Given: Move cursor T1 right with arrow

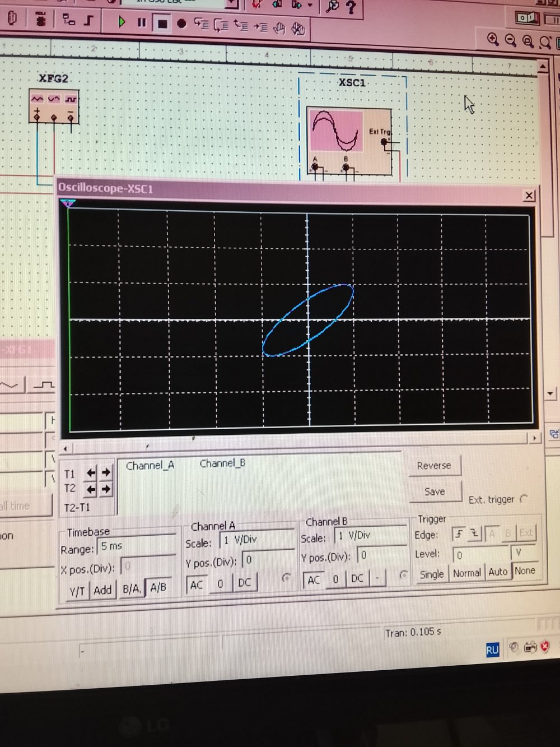Looking at the screenshot, I should click(106, 472).
